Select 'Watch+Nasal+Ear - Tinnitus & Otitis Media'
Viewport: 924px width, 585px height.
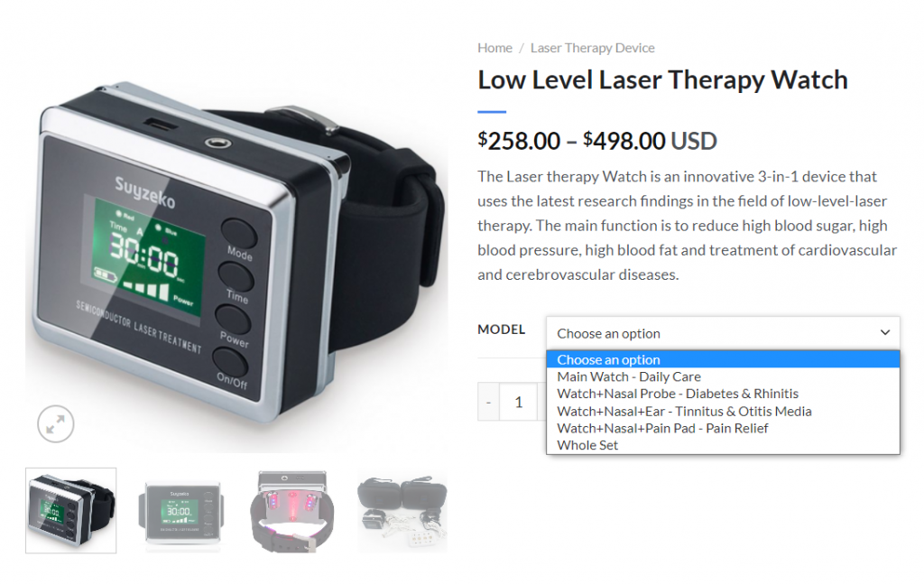723,411
